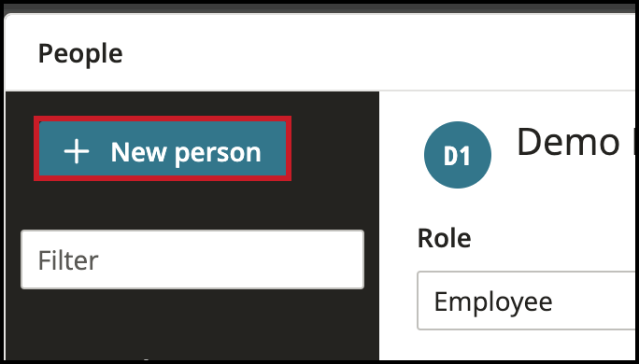Click the Role field label
The width and height of the screenshot is (639, 364).
pyautogui.click(x=444, y=238)
